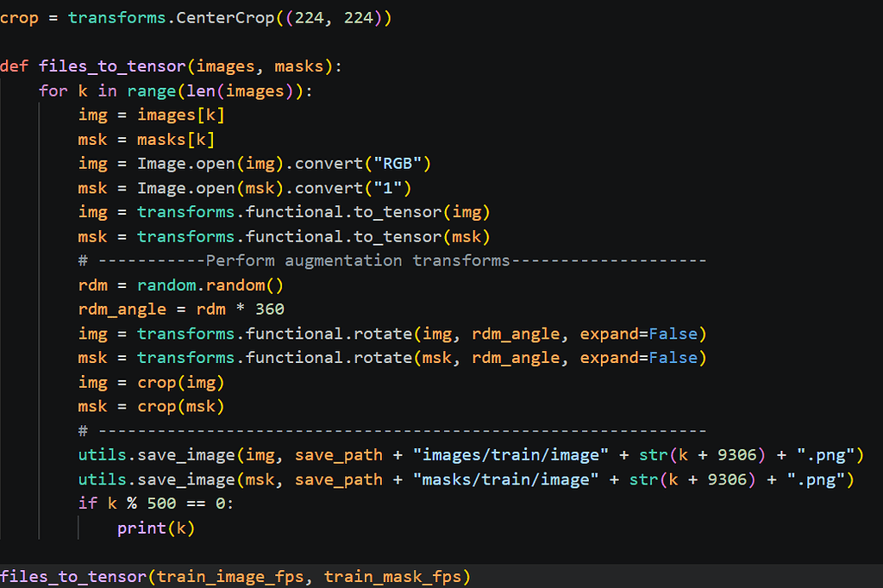883x588 pixels.
Task: Click the "images[k]" expression
Action: point(181,116)
